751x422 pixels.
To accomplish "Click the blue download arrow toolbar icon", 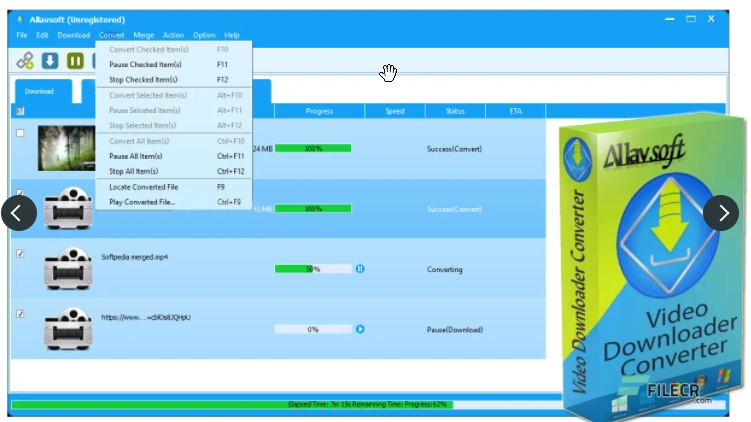I will [x=50, y=61].
